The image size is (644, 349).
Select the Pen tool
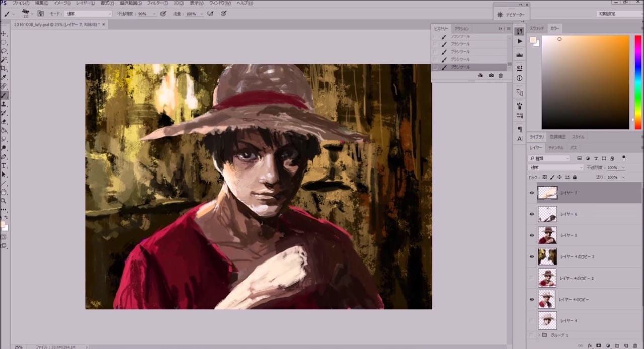[4, 156]
